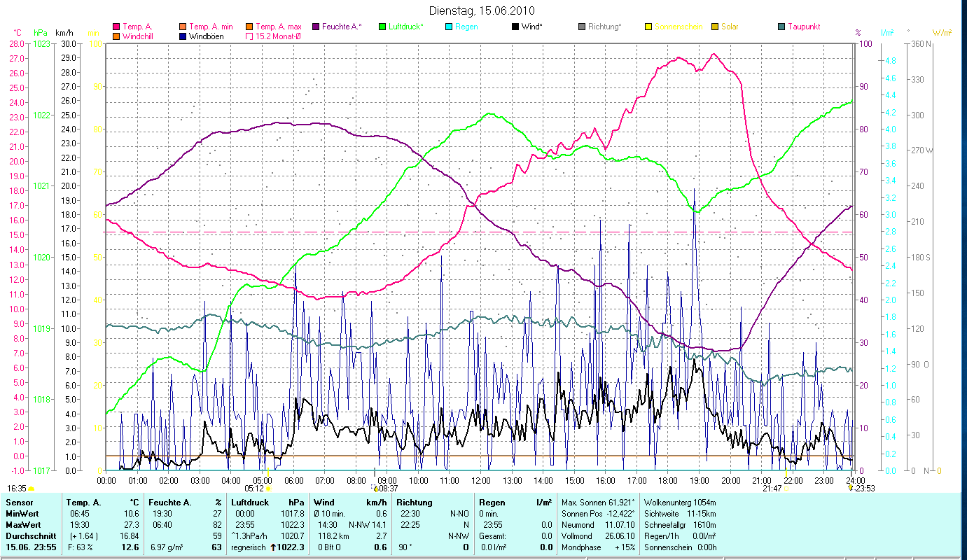967x560 pixels.
Task: Click the 12:00 label on time axis
Action: point(480,480)
